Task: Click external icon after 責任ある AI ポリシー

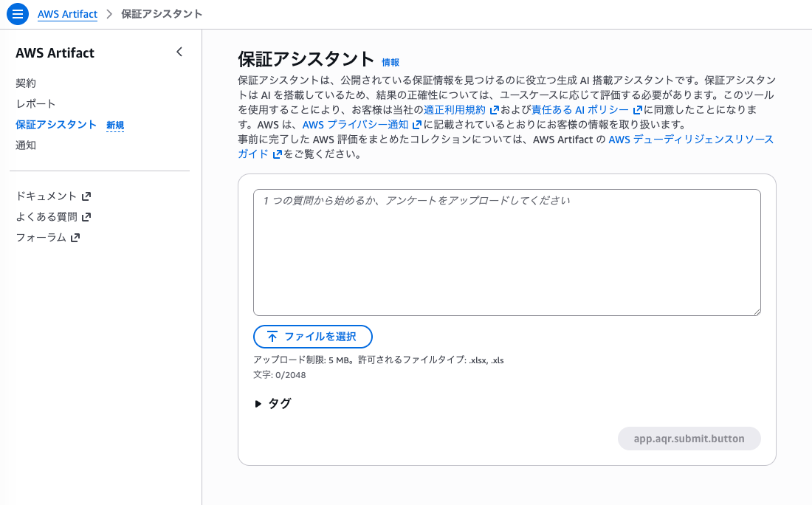Action: click(638, 110)
